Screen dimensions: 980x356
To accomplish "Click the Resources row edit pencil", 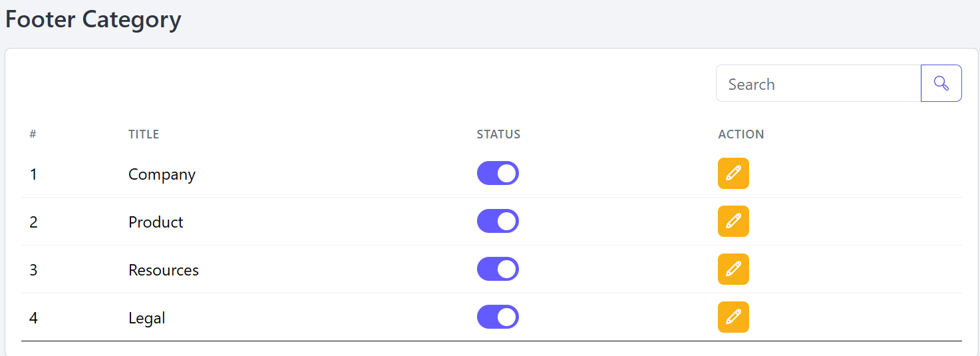I will (x=733, y=269).
